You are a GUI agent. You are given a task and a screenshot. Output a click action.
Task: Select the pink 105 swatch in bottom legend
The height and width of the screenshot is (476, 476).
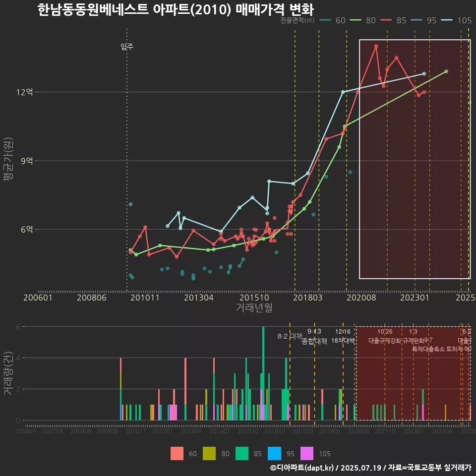307,454
